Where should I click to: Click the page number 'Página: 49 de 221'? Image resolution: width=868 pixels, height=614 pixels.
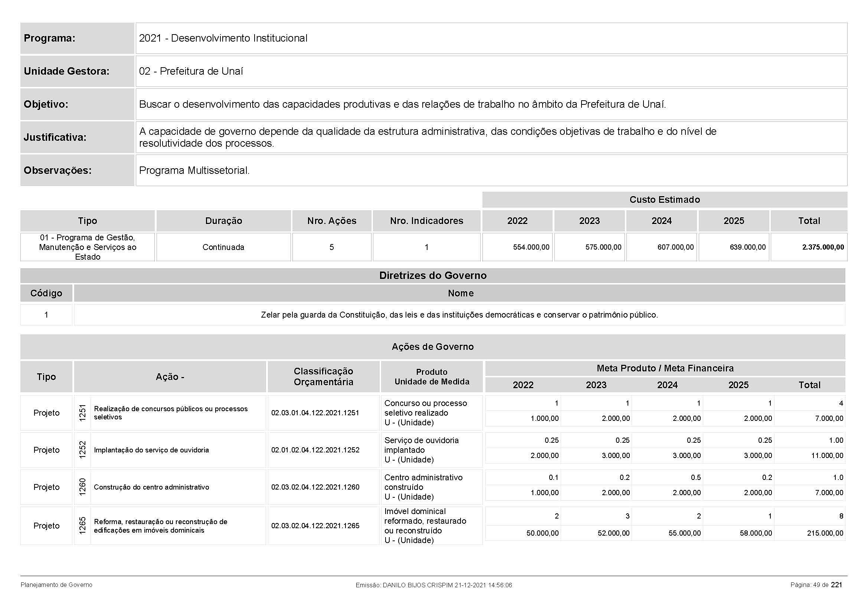coord(816,585)
